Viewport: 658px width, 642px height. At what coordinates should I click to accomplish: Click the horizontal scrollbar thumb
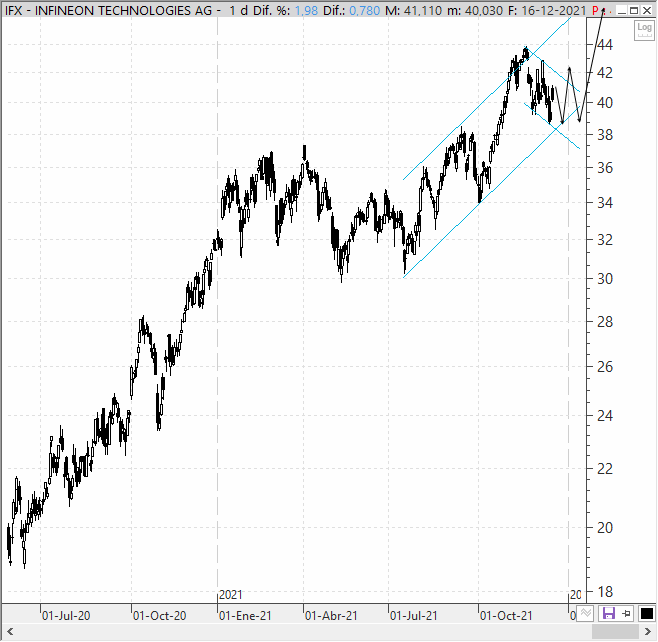615,632
